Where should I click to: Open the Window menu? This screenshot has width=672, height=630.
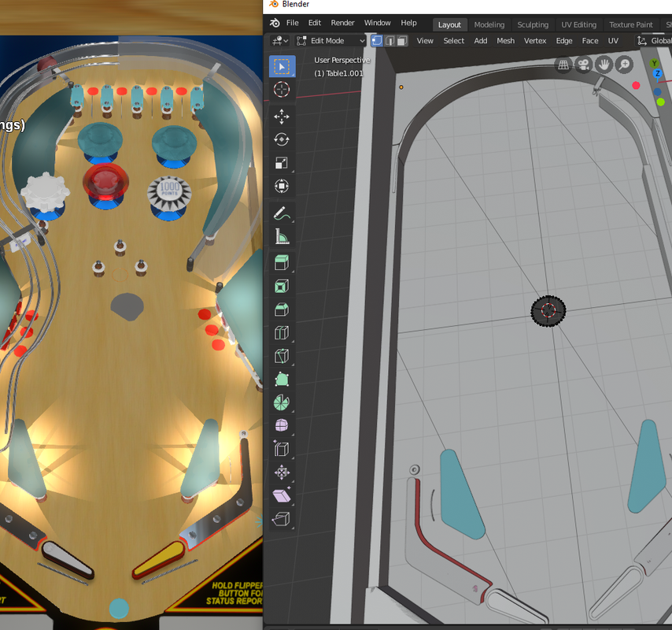pos(377,23)
